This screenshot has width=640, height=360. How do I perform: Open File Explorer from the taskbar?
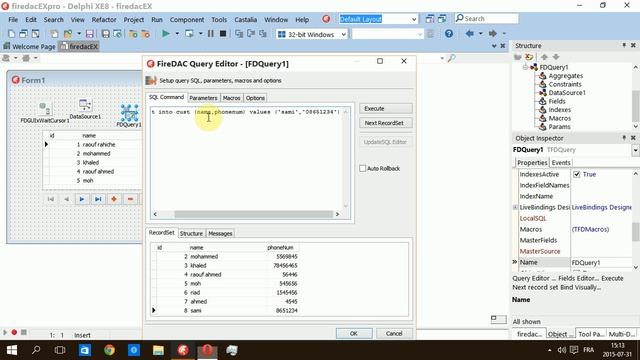(158, 350)
